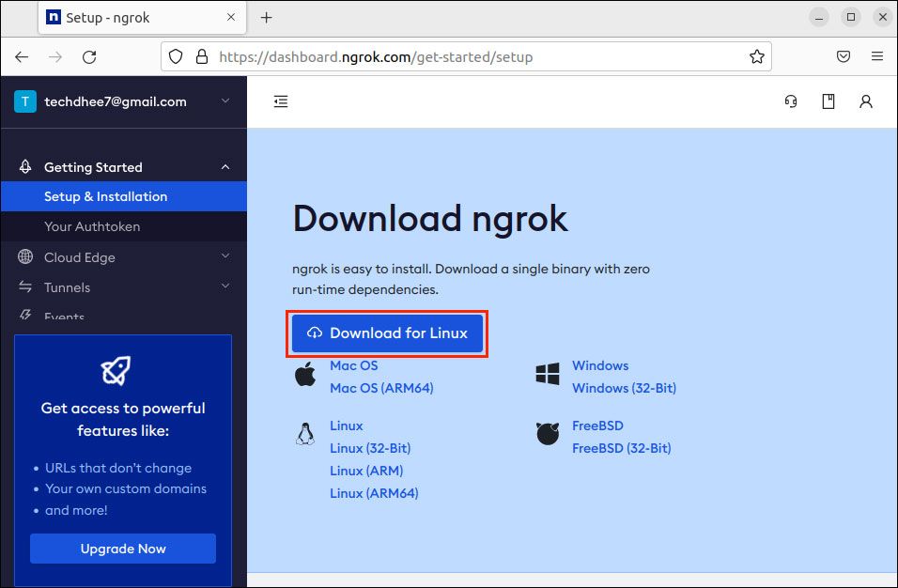Image resolution: width=898 pixels, height=588 pixels.
Task: Click the Windows download link
Action: [600, 365]
